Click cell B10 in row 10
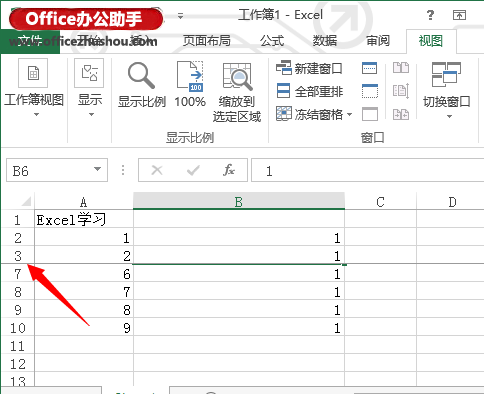This screenshot has height=394, width=484. click(239, 328)
